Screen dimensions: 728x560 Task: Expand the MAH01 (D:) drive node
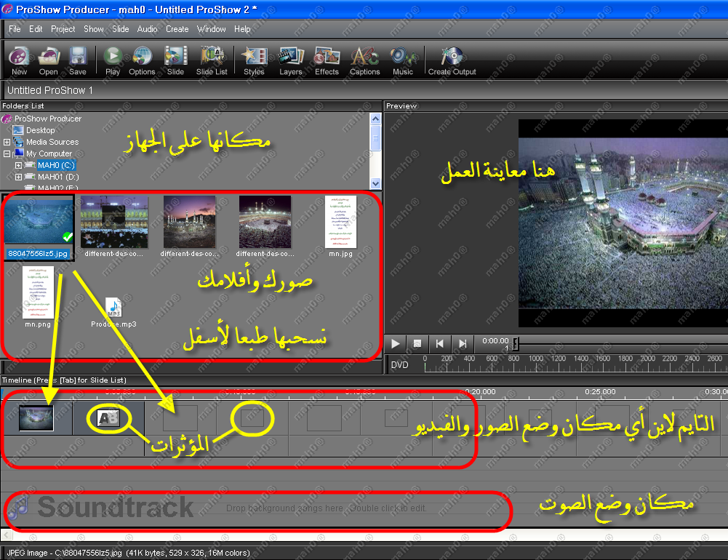[x=19, y=177]
